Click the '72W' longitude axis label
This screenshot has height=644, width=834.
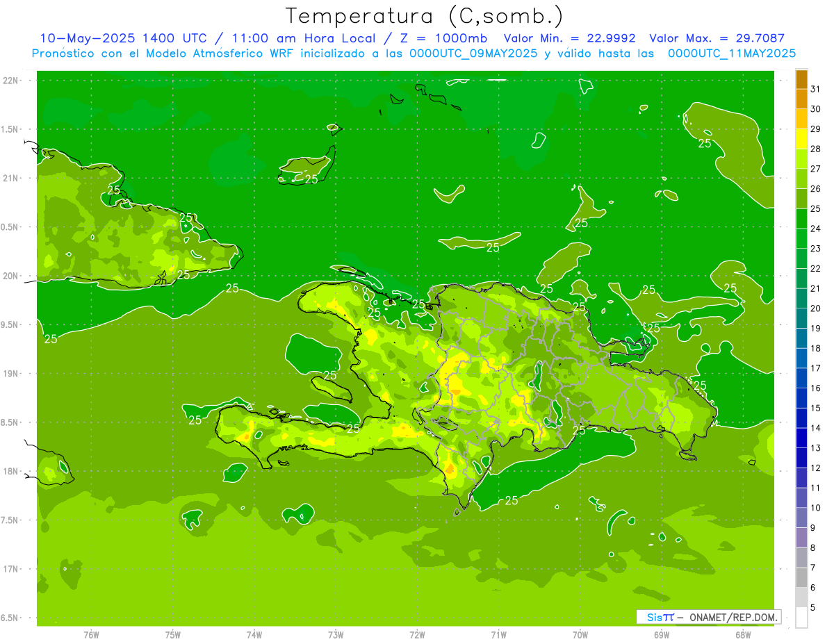pyautogui.click(x=417, y=634)
